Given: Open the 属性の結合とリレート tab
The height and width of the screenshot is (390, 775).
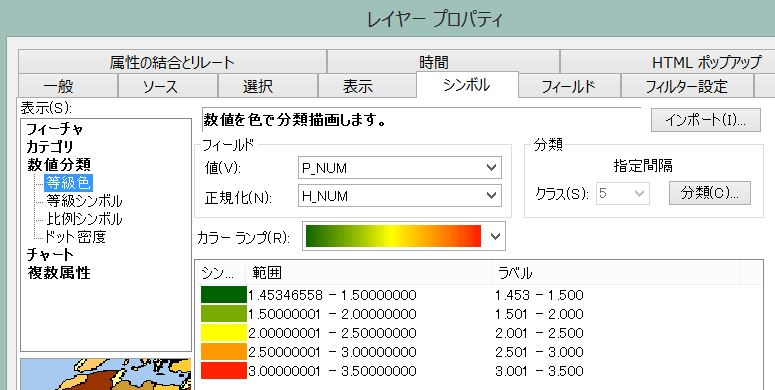Looking at the screenshot, I should (172, 62).
